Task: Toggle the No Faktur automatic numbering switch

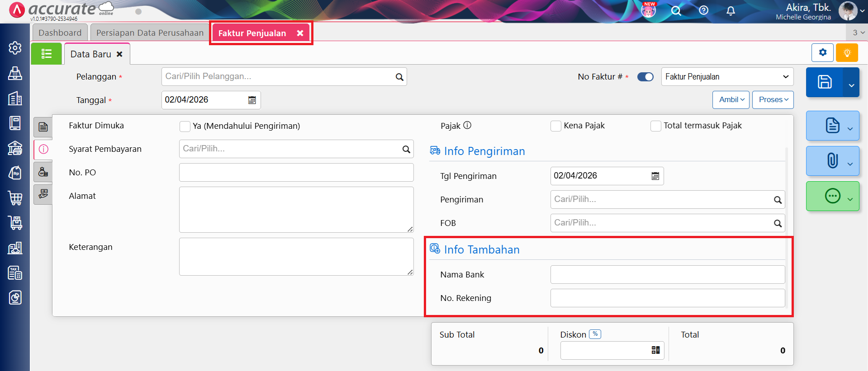Action: [645, 77]
